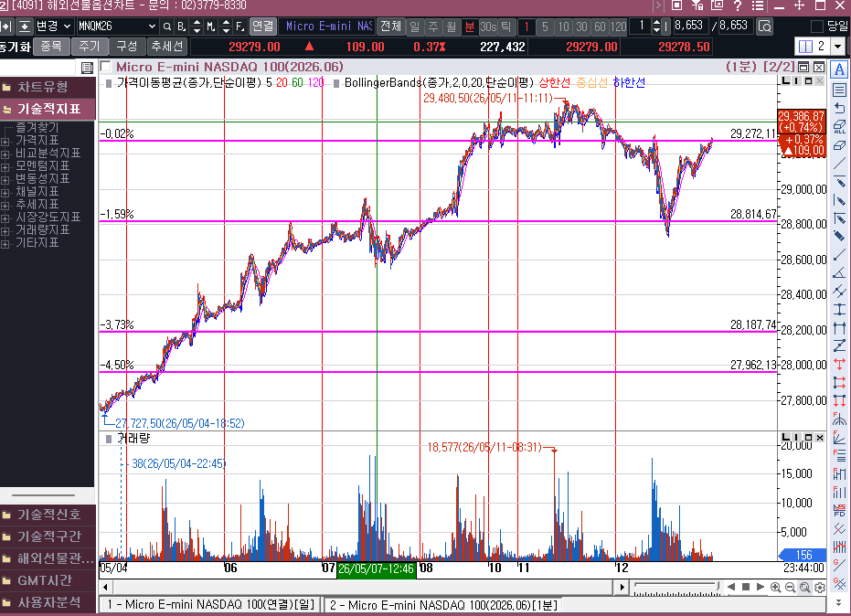Click the 전체 button
851x616 pixels.
point(390,27)
